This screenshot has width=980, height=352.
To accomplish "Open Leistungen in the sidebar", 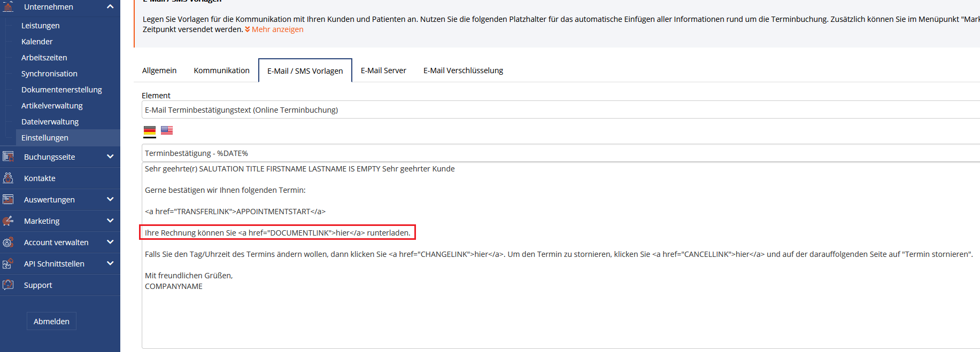I will 41,26.
